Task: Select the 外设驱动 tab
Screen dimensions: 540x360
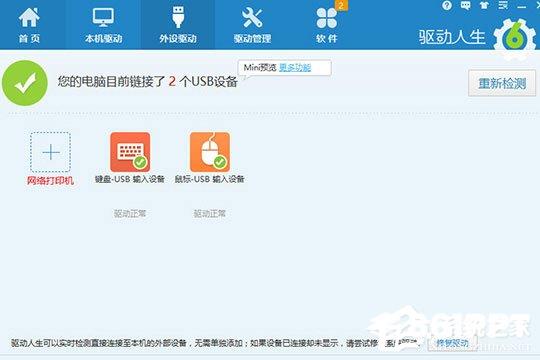Action: coord(178,25)
